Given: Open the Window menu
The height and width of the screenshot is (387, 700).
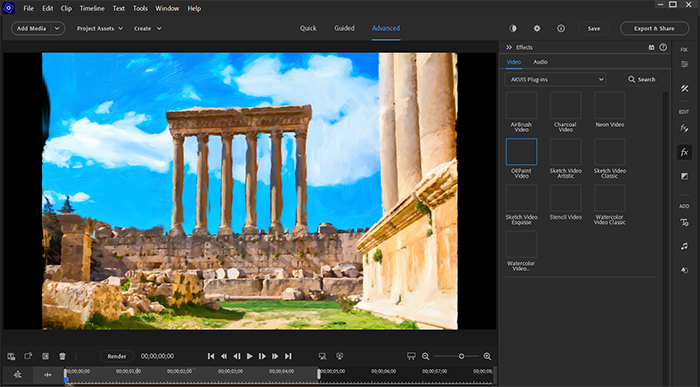Looking at the screenshot, I should [167, 8].
